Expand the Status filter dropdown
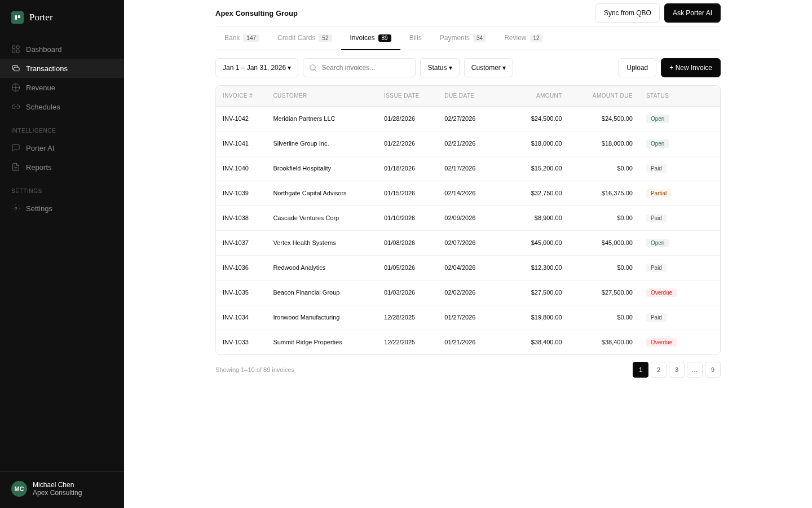Image resolution: width=812 pixels, height=508 pixels. pos(440,68)
